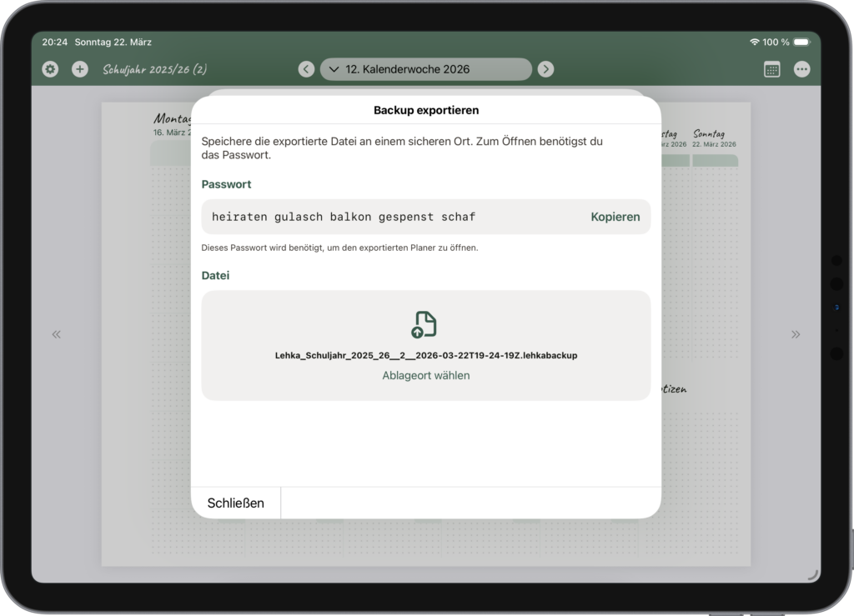Viewport: 854px width, 616px height.
Task: Tap the Wi-Fi status icon
Action: click(754, 42)
